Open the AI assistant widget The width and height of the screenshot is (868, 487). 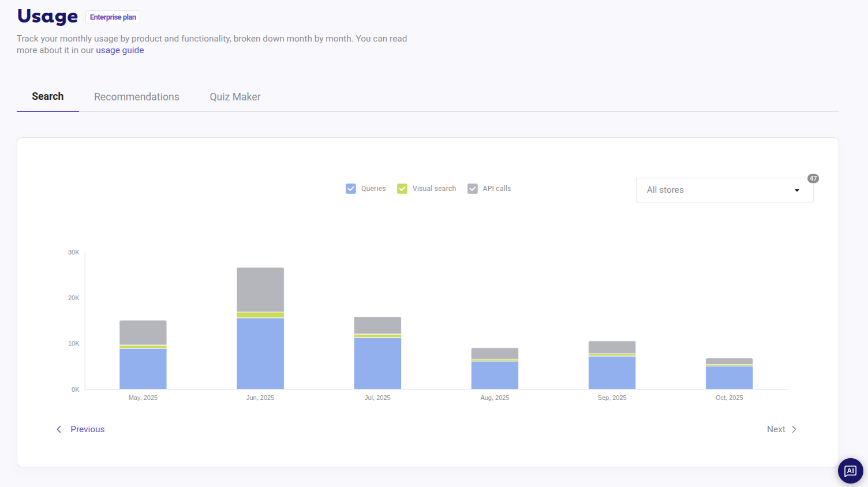tap(850, 470)
